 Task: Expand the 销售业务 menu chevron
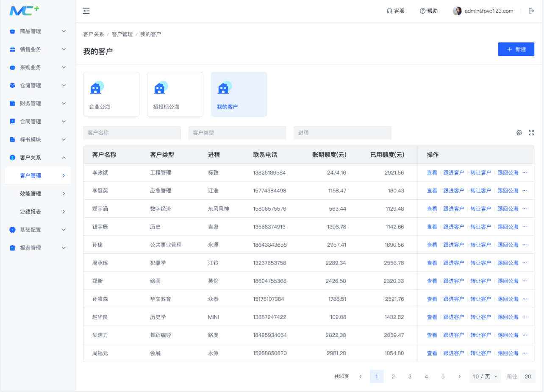(64, 49)
